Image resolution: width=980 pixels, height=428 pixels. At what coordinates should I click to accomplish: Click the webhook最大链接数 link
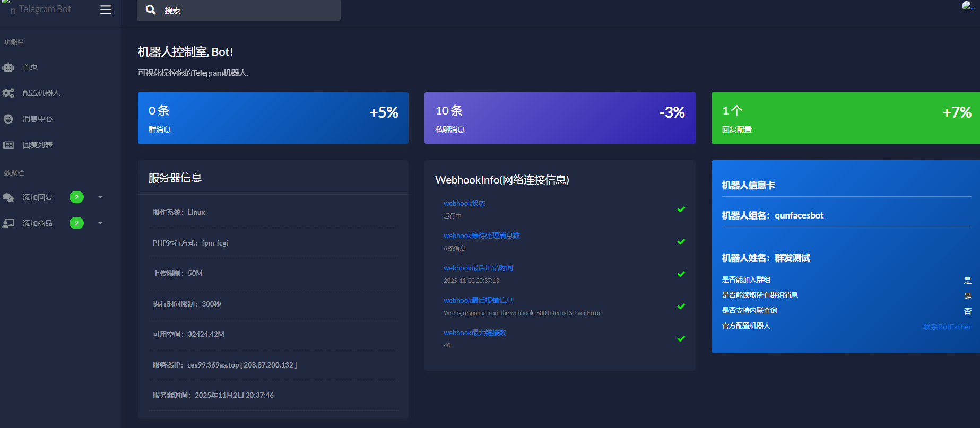tap(475, 333)
